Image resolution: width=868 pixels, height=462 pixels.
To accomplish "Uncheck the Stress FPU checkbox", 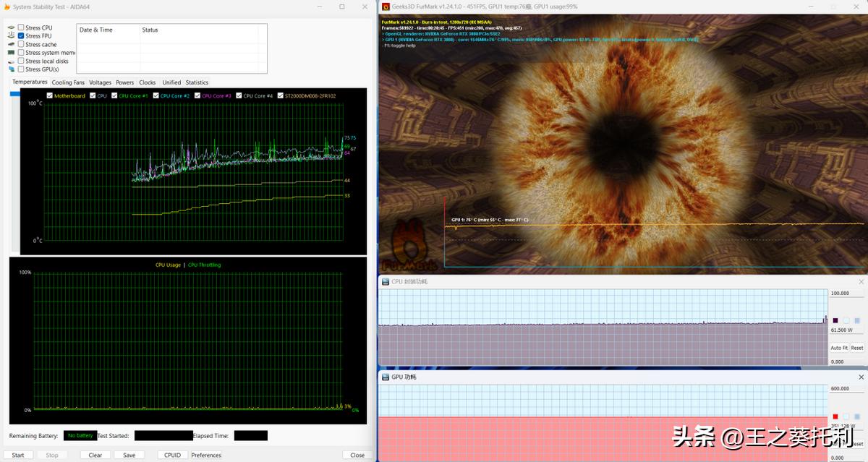I will (x=21, y=36).
